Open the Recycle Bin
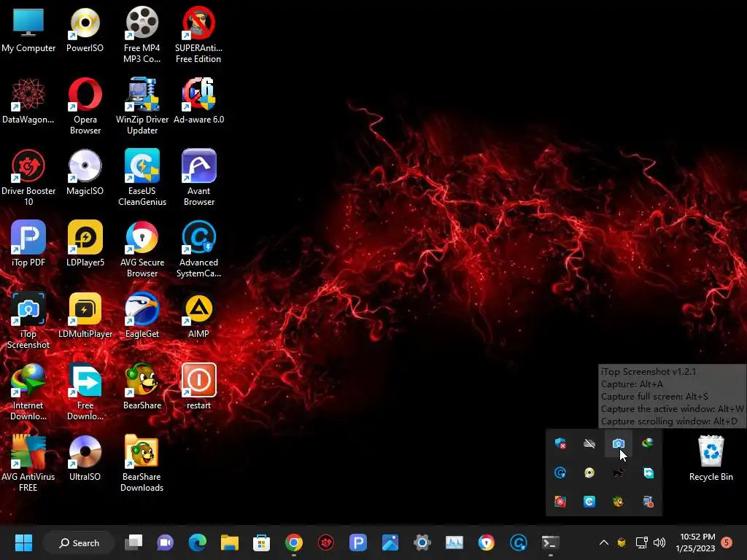This screenshot has height=560, width=747. point(711,459)
